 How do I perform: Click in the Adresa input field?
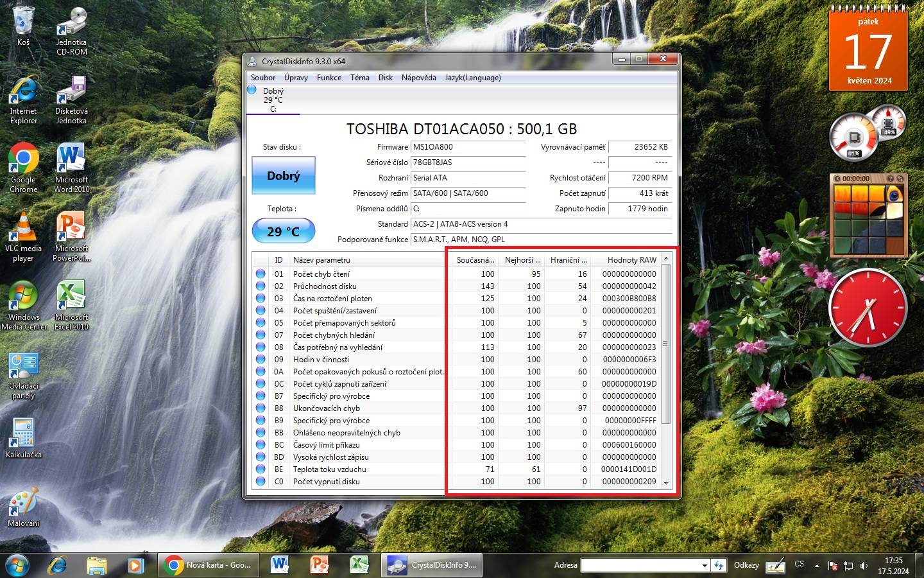click(x=640, y=565)
